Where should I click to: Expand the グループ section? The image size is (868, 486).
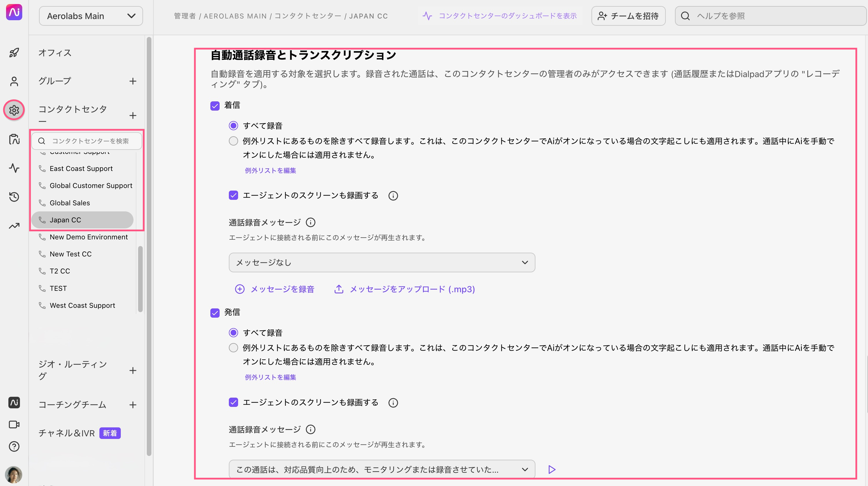pyautogui.click(x=55, y=81)
